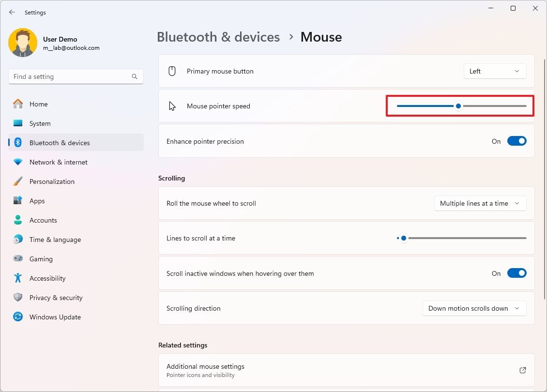Image resolution: width=547 pixels, height=392 pixels.
Task: Click the Privacy & security shield icon
Action: pyautogui.click(x=18, y=298)
